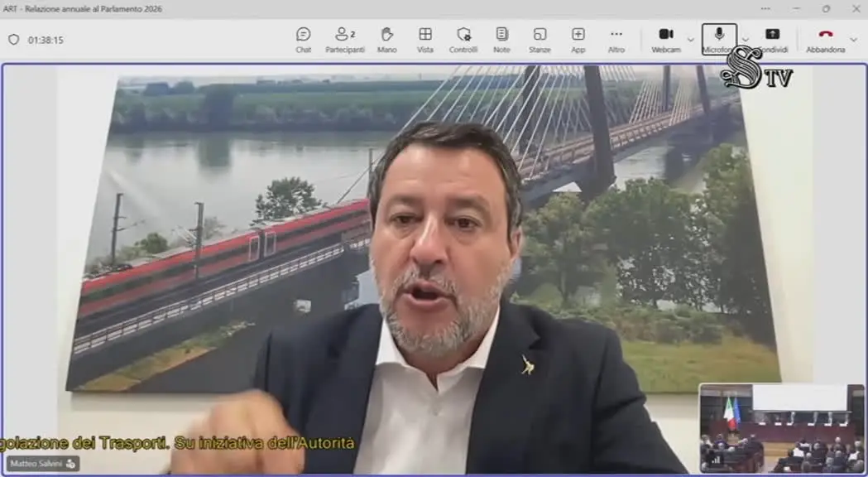Show the Partecipanti list
The image size is (868, 477).
(x=345, y=40)
